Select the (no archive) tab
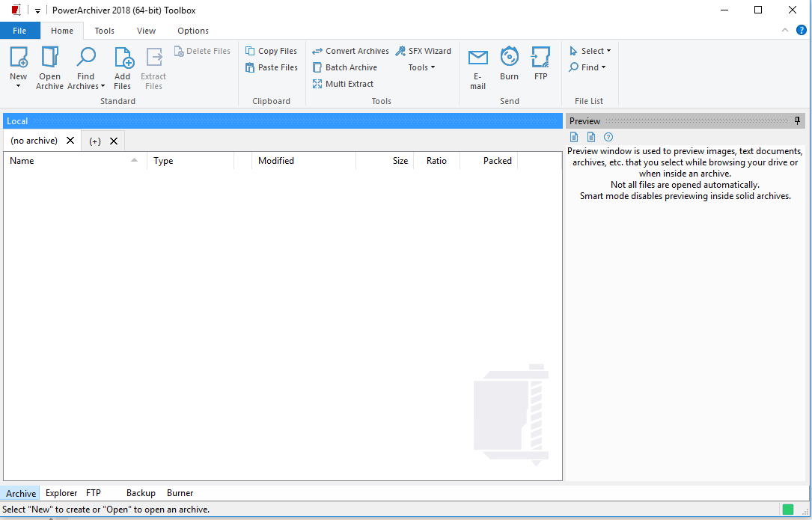Viewport: 812px width, 520px height. 34,141
